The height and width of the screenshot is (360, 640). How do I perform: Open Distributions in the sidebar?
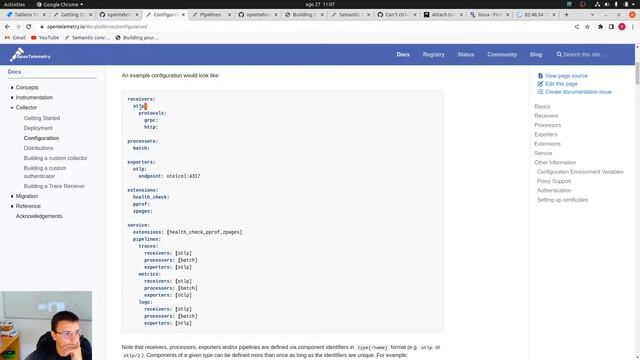click(x=38, y=148)
